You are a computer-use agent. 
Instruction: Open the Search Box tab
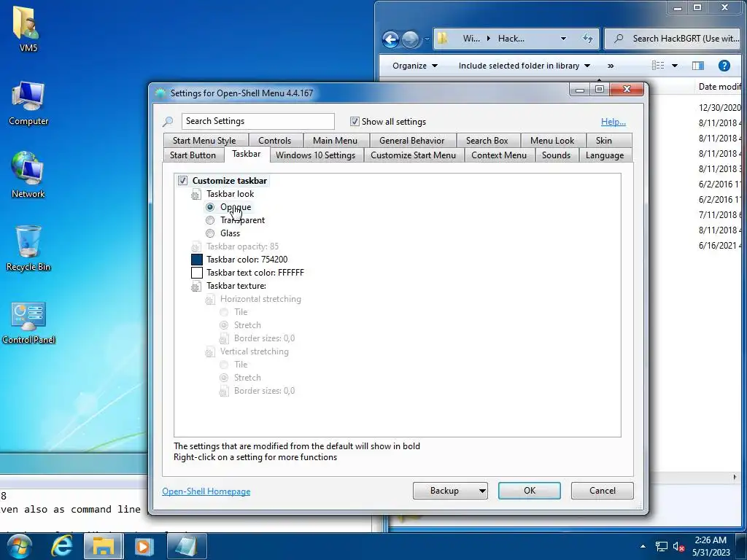pos(487,141)
